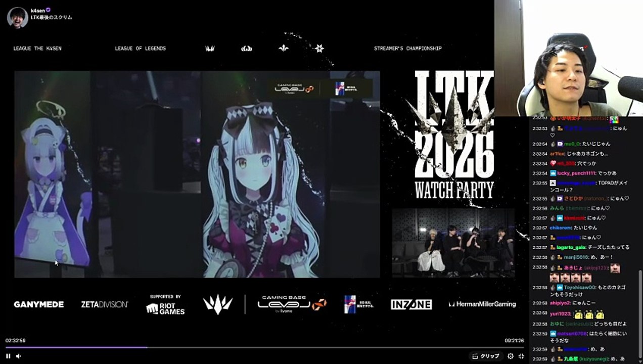Screen dimensions: 643x364
Task: Click the total duration 09:21:26
Action: (514, 340)
